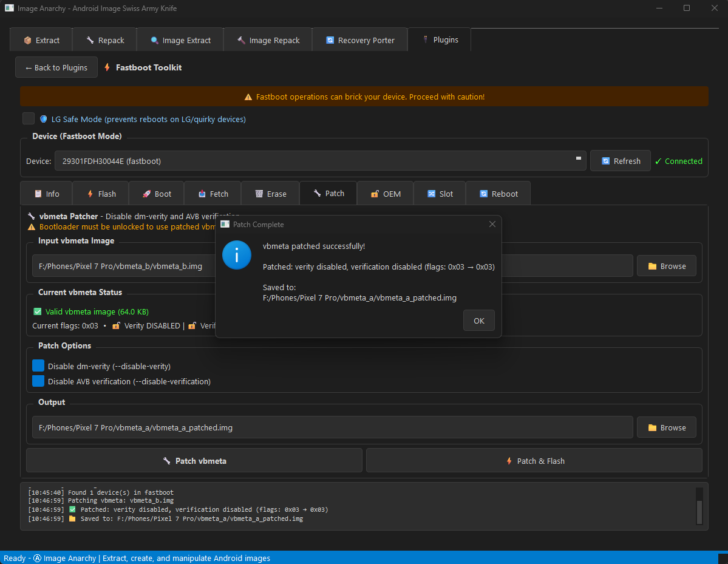The image size is (728, 564).
Task: Open the Boot sub-tab with rocket icon
Action: 156,194
